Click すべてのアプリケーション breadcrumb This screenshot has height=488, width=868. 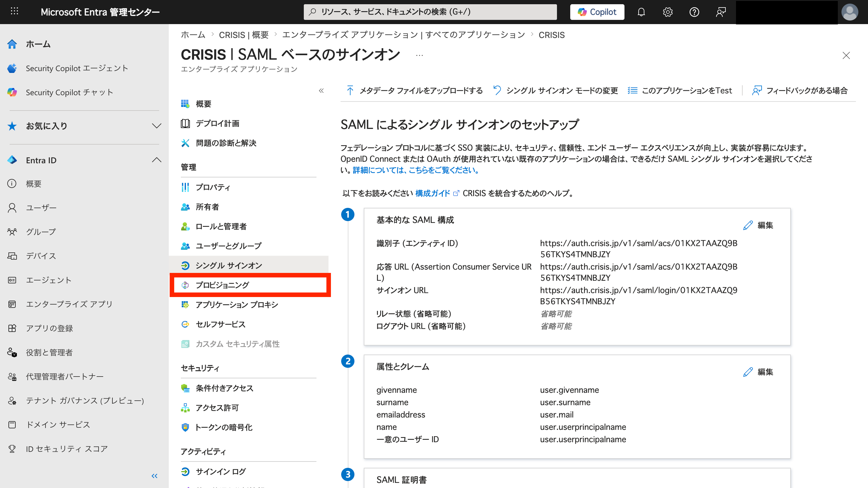pyautogui.click(x=403, y=35)
